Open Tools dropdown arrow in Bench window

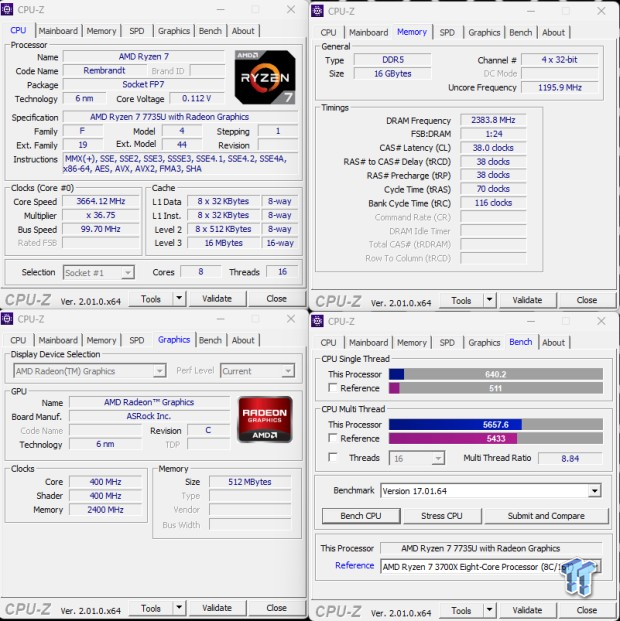[x=490, y=610]
